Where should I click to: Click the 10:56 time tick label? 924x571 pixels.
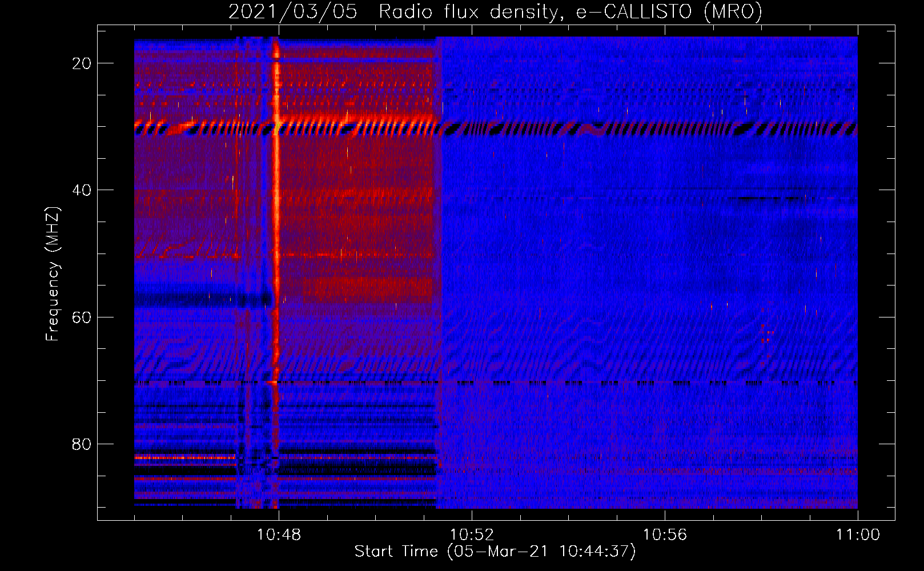point(665,534)
